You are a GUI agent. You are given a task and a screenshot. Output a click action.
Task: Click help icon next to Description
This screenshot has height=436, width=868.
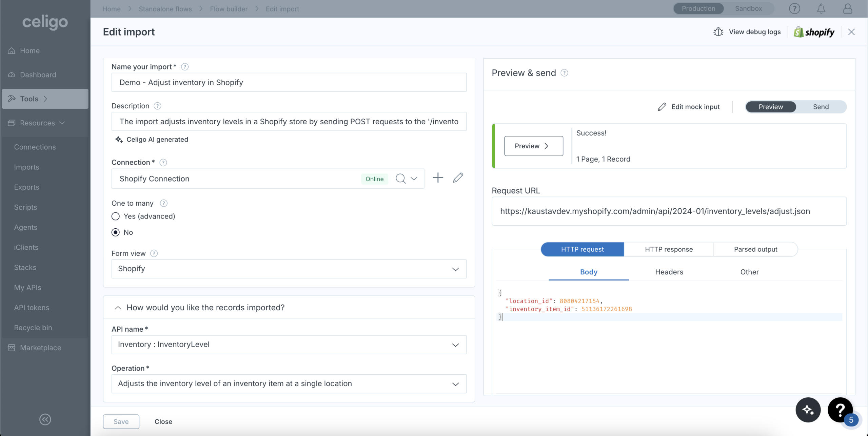(x=157, y=106)
